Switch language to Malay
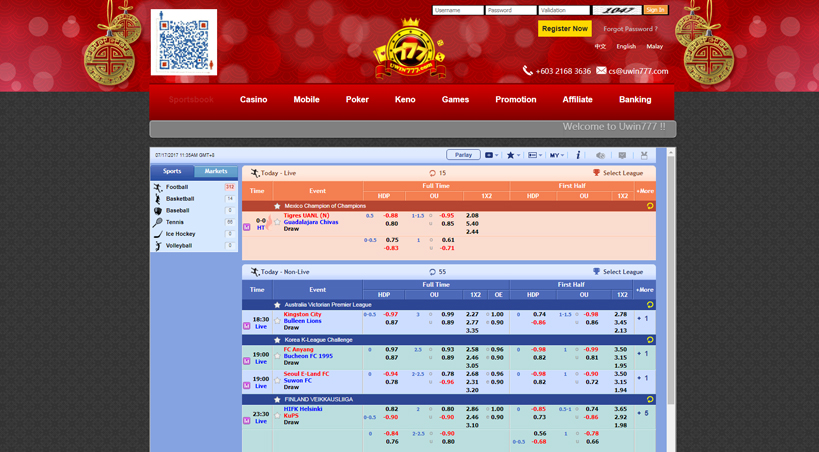The height and width of the screenshot is (452, 819). pos(654,46)
